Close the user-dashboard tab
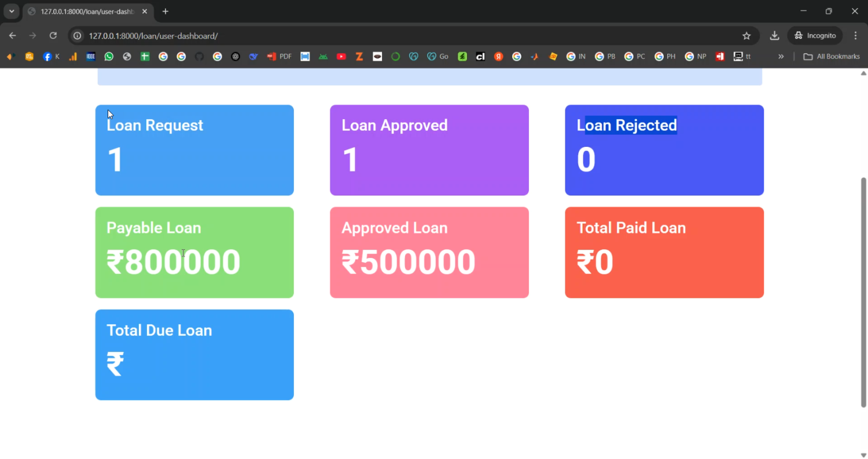Screen dimensions: 868x459 (145, 12)
